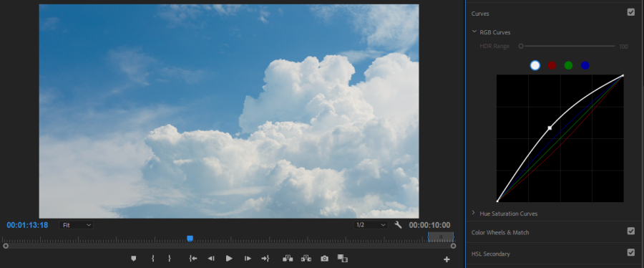Go to Out point icon

(265, 259)
